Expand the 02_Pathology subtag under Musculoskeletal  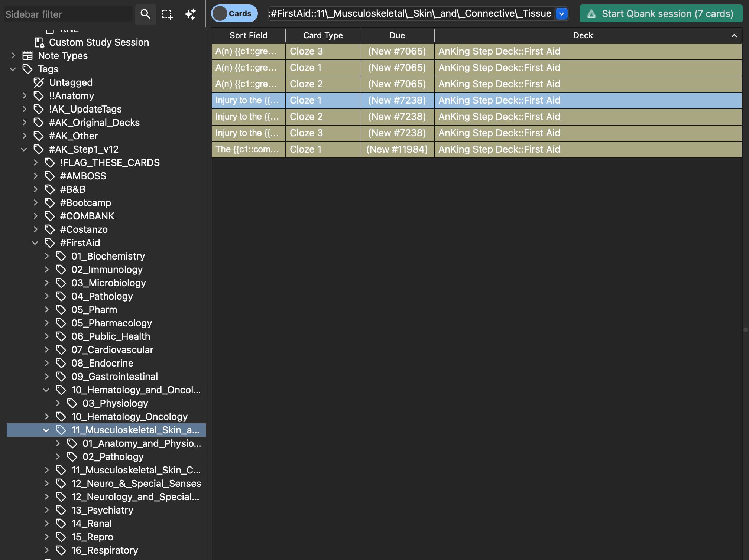58,457
